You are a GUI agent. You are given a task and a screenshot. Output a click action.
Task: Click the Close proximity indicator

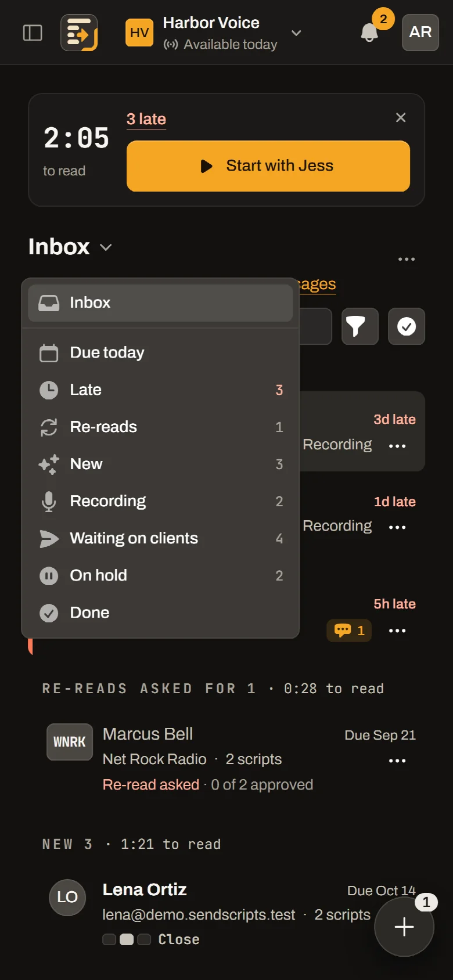click(x=151, y=939)
